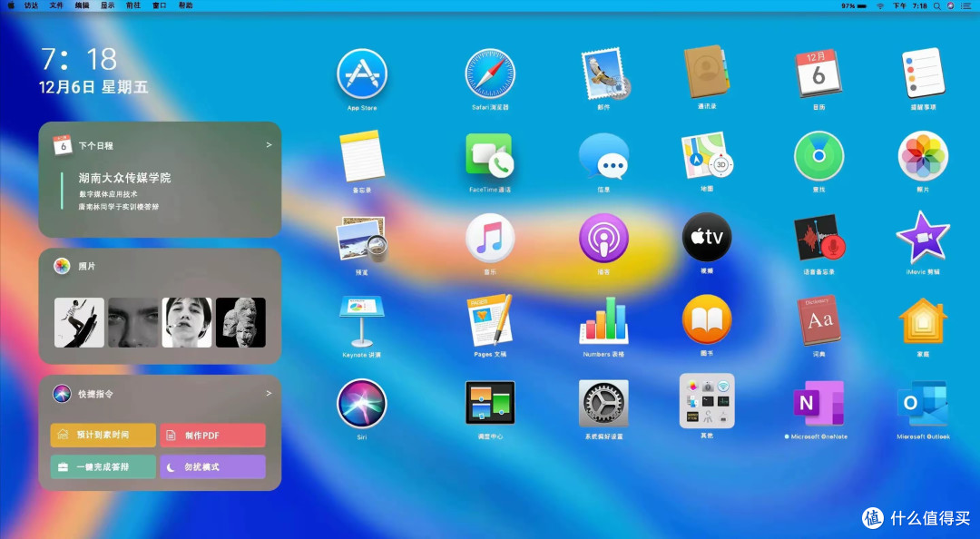Open the Notes app
980x539 pixels.
(x=362, y=156)
